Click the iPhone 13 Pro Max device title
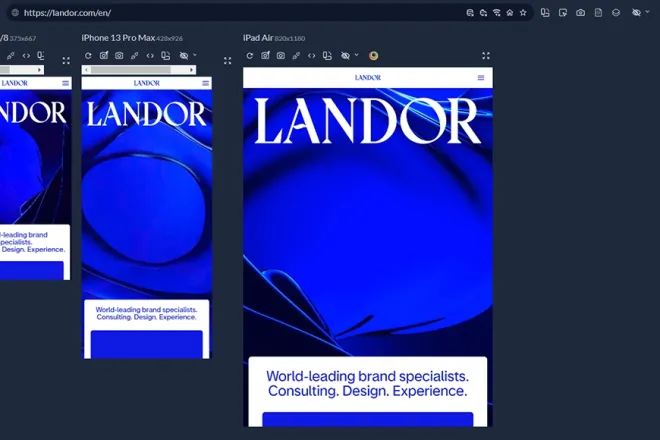 pyautogui.click(x=118, y=38)
